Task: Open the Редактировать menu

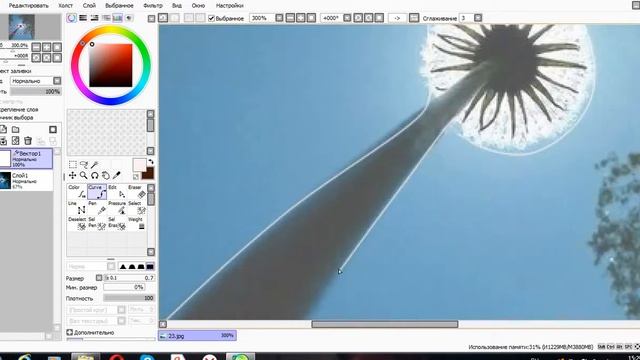Action: pos(29,6)
